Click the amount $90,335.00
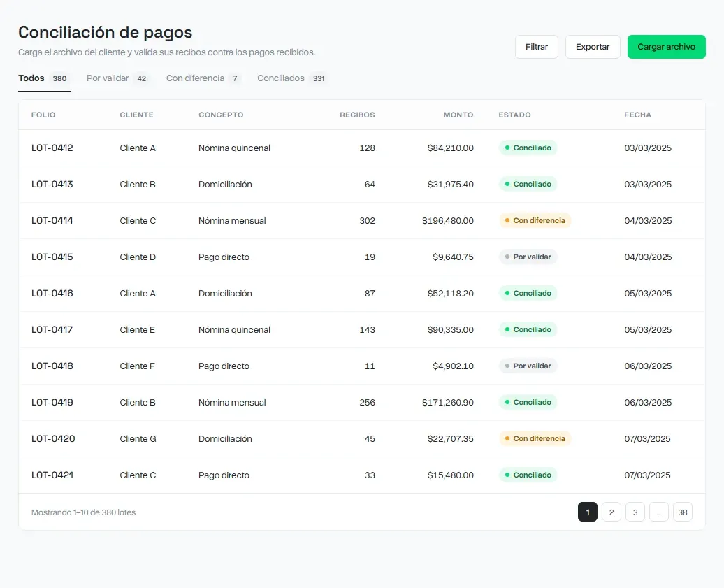 click(x=450, y=330)
